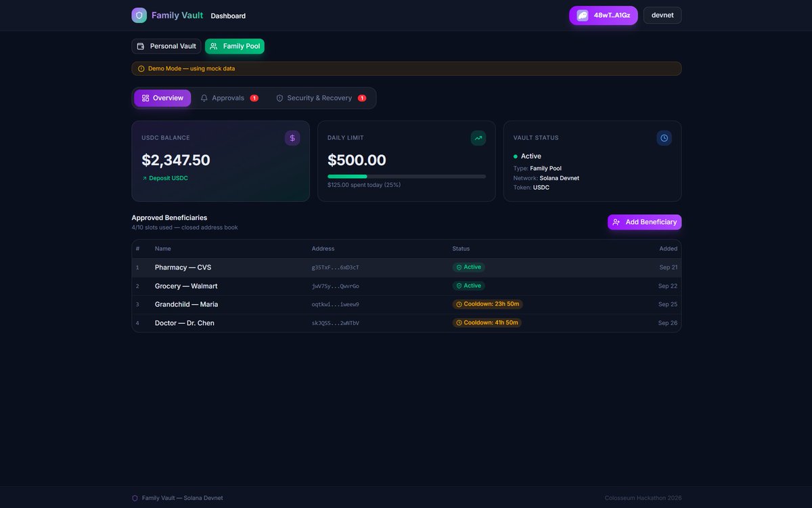Switch to the Approvals tab
The width and height of the screenshot is (812, 508).
coord(229,98)
